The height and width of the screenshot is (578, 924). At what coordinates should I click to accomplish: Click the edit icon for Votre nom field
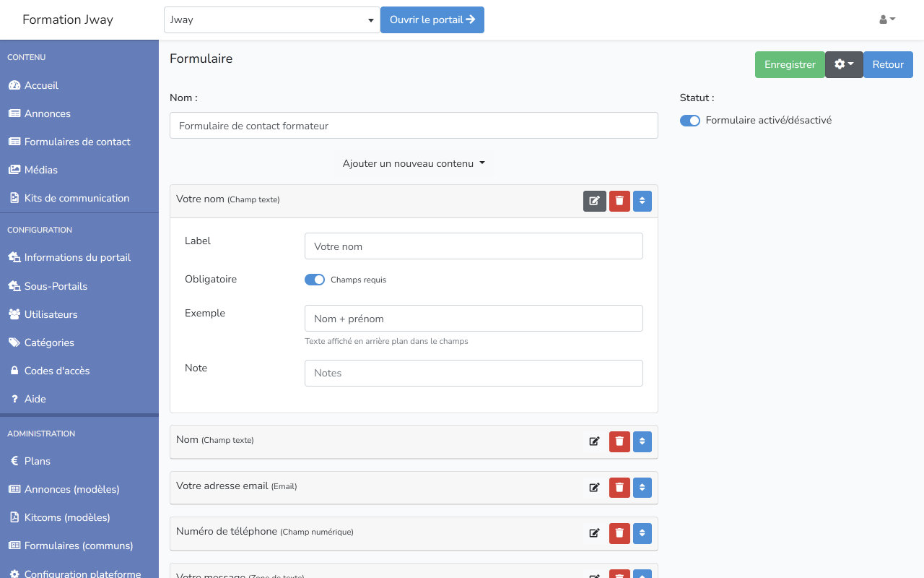pos(594,201)
